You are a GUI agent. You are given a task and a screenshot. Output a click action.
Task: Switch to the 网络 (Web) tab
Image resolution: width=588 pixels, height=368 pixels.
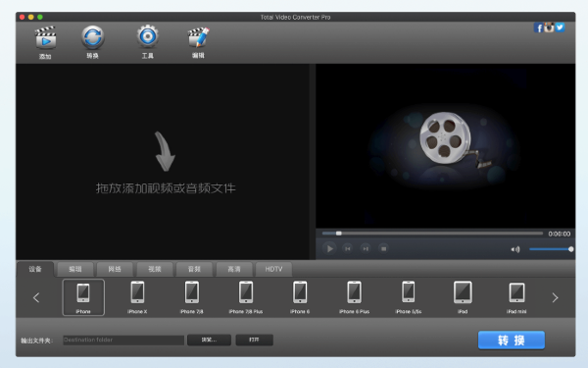[115, 269]
